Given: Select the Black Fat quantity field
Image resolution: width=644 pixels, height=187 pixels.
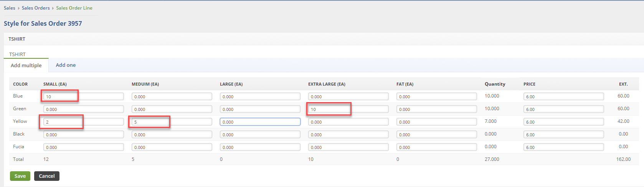Looking at the screenshot, I should [x=437, y=134].
